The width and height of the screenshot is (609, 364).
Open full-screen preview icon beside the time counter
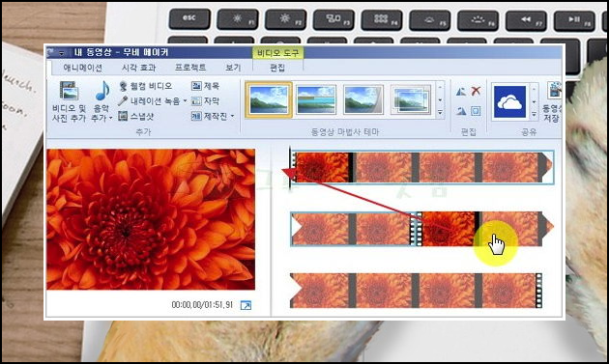click(x=246, y=305)
